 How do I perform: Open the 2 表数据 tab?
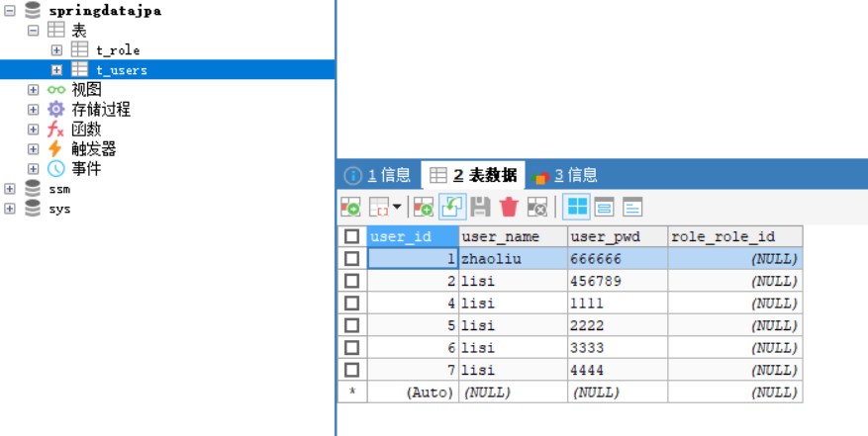[x=474, y=175]
